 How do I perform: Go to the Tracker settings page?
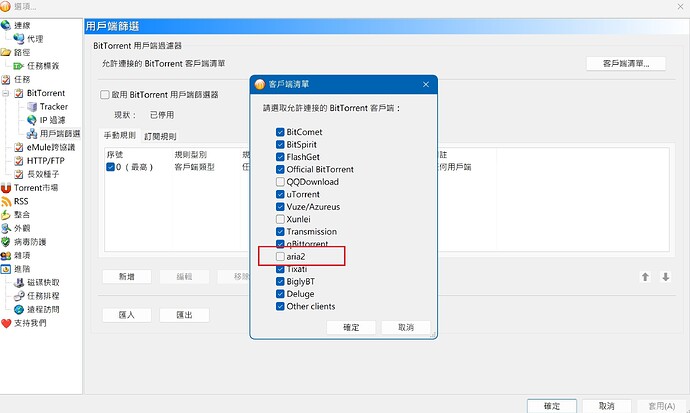(x=53, y=106)
